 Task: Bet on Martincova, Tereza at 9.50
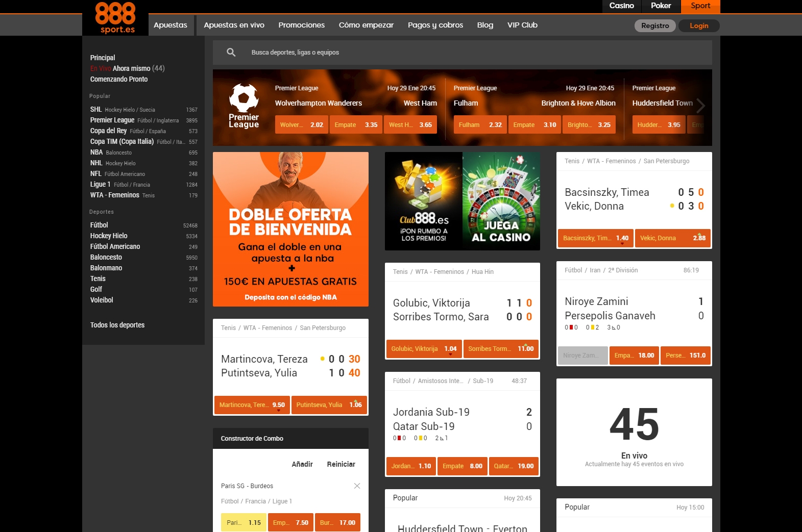click(x=252, y=405)
